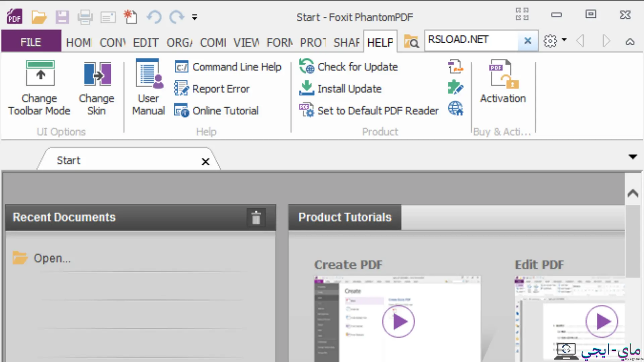Undo the last action
Image resolution: width=644 pixels, height=362 pixels.
click(x=154, y=17)
